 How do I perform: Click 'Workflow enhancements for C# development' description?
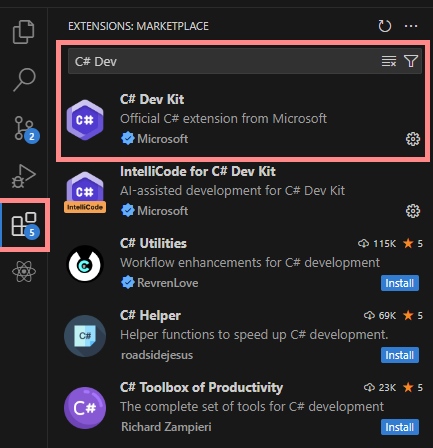[250, 263]
